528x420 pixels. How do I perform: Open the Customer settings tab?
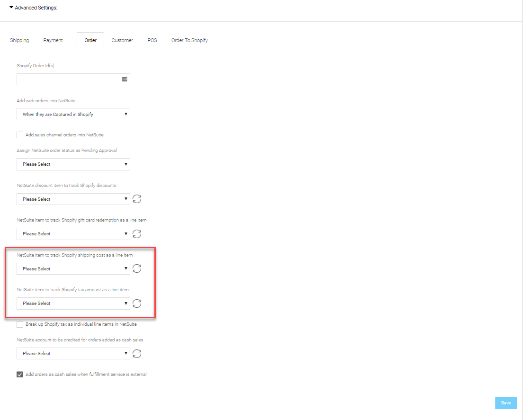122,40
